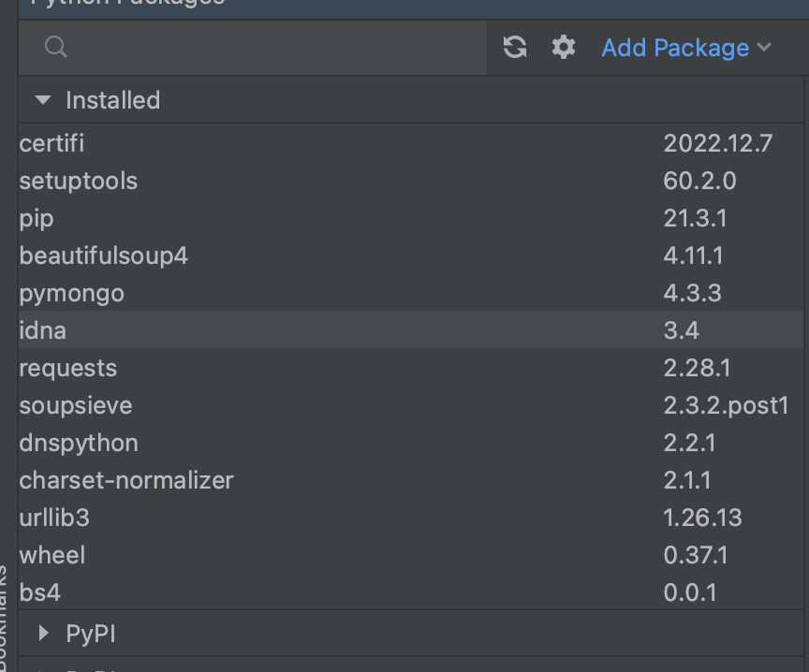This screenshot has width=809, height=672.
Task: Select the certifi package
Action: click(52, 143)
